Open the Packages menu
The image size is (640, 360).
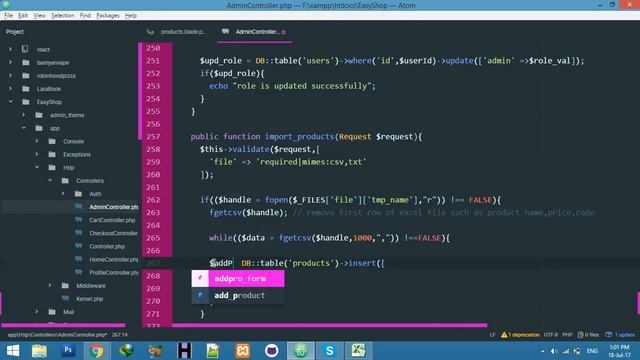pos(108,16)
